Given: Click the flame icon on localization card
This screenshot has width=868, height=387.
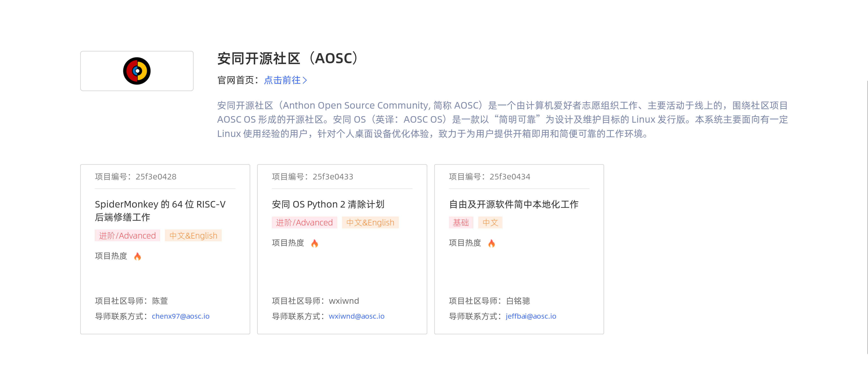Looking at the screenshot, I should click(x=491, y=243).
